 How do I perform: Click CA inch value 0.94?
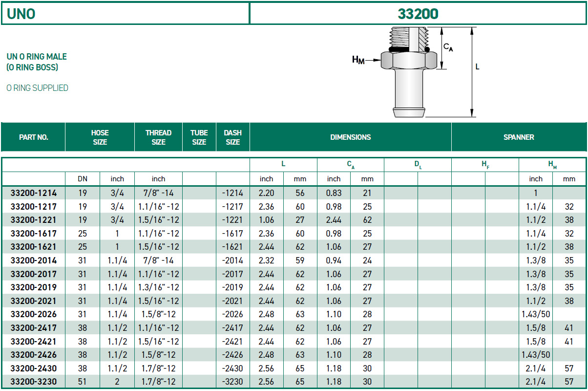click(334, 261)
